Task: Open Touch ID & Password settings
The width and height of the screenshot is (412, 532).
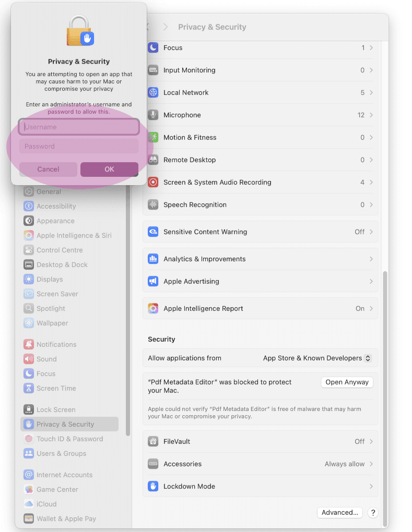Action: point(69,439)
